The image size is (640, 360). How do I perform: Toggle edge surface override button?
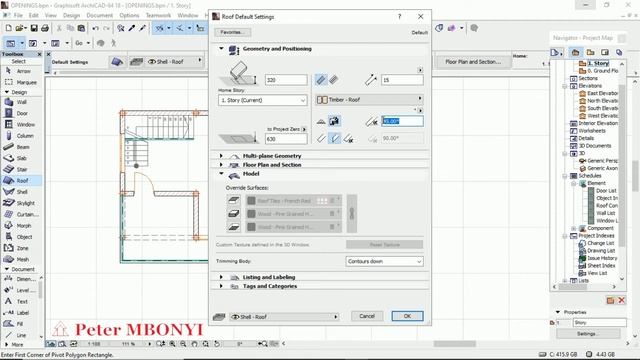point(234,213)
